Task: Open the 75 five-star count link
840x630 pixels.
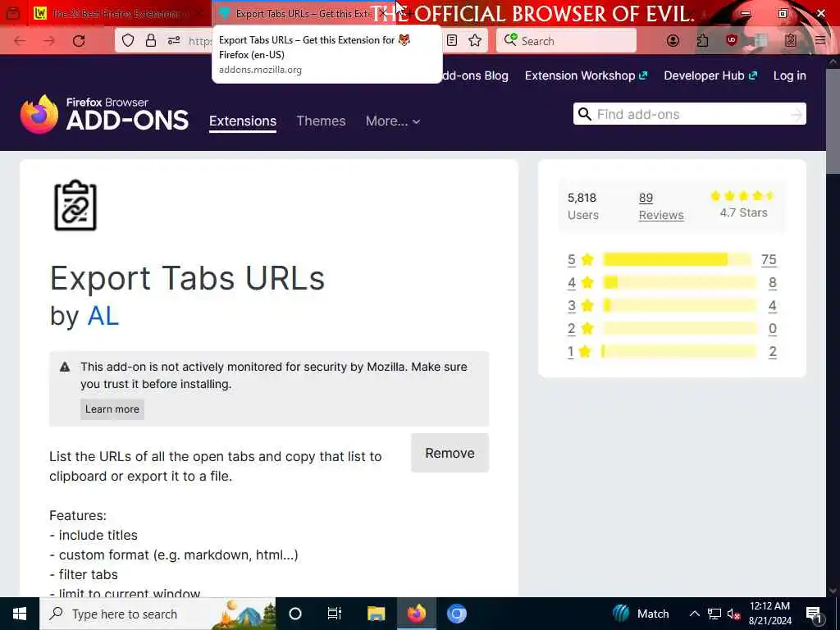Action: pyautogui.click(x=769, y=260)
